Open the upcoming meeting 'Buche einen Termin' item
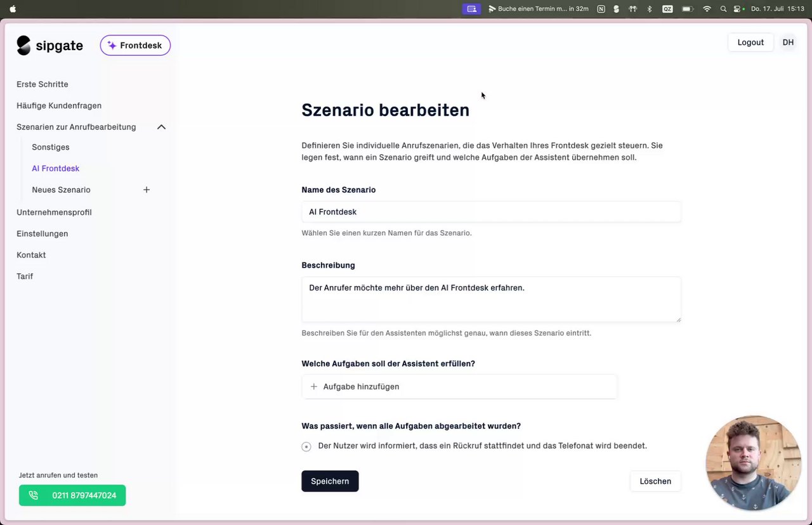812x525 pixels. [x=538, y=9]
